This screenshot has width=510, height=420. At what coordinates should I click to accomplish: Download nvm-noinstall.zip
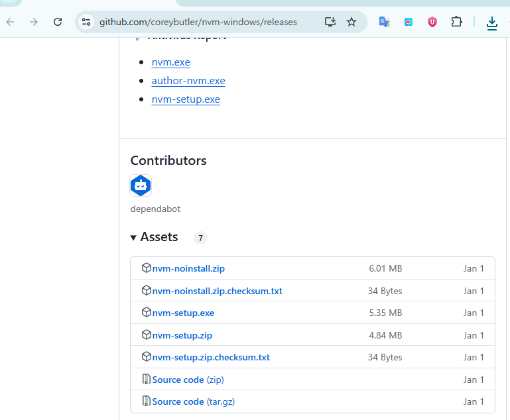[x=188, y=269]
